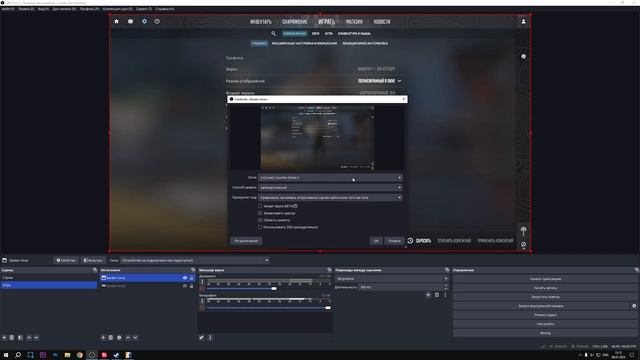The width and height of the screenshot is (640, 360).
Task: Move scene up arrow in Scenes panel
Action: [29, 338]
